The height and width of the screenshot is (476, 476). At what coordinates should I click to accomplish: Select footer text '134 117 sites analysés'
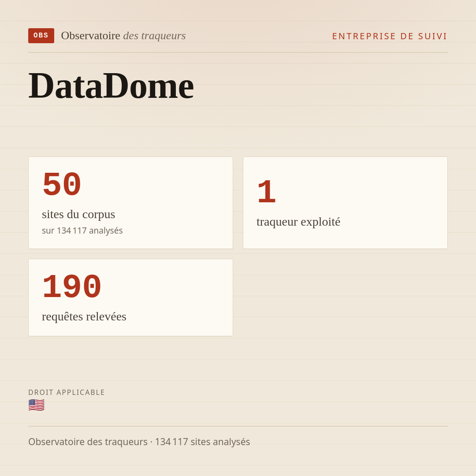(x=202, y=442)
